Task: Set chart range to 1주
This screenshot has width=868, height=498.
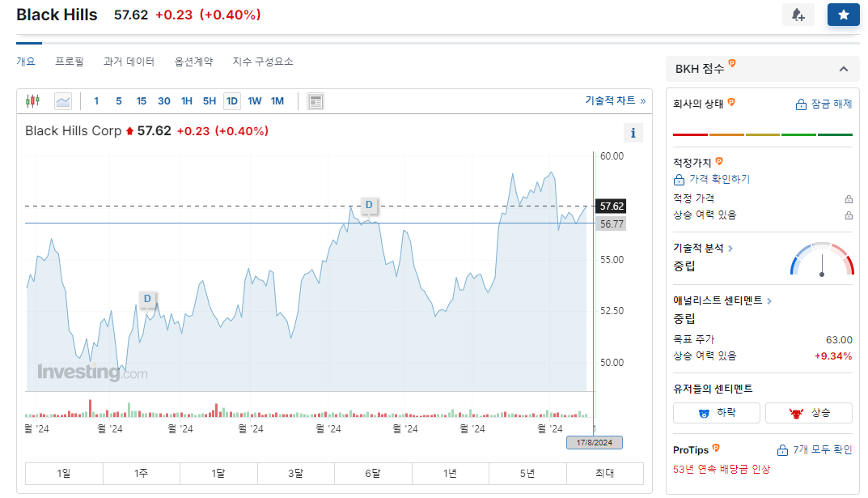Action: [x=141, y=473]
